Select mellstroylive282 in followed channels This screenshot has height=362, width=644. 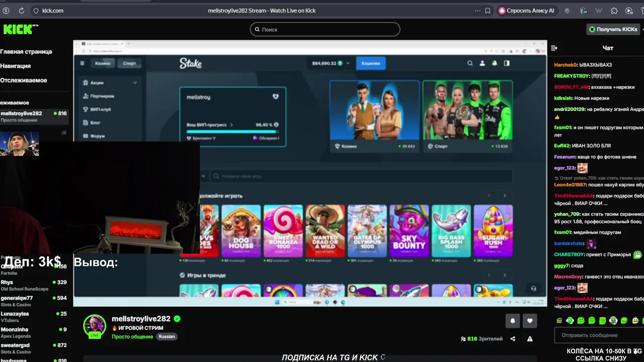click(34, 116)
